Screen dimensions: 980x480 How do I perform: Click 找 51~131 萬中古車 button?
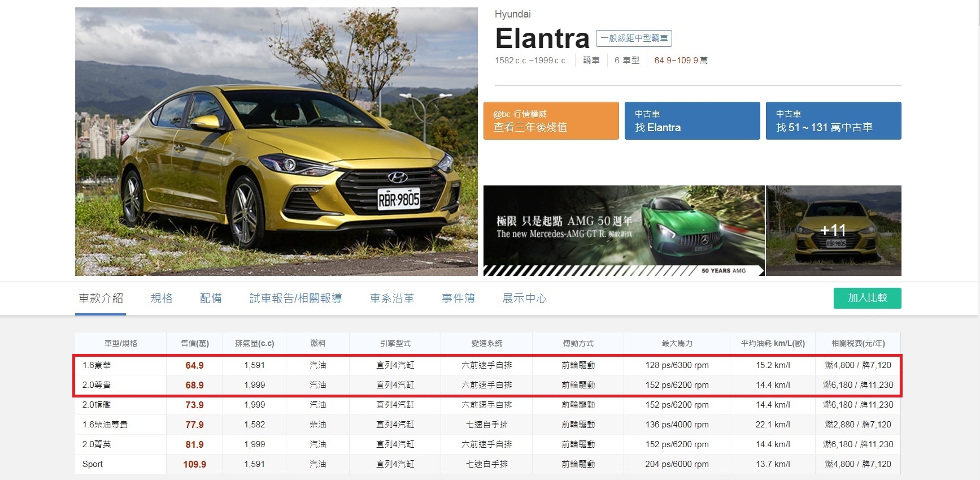point(834,120)
